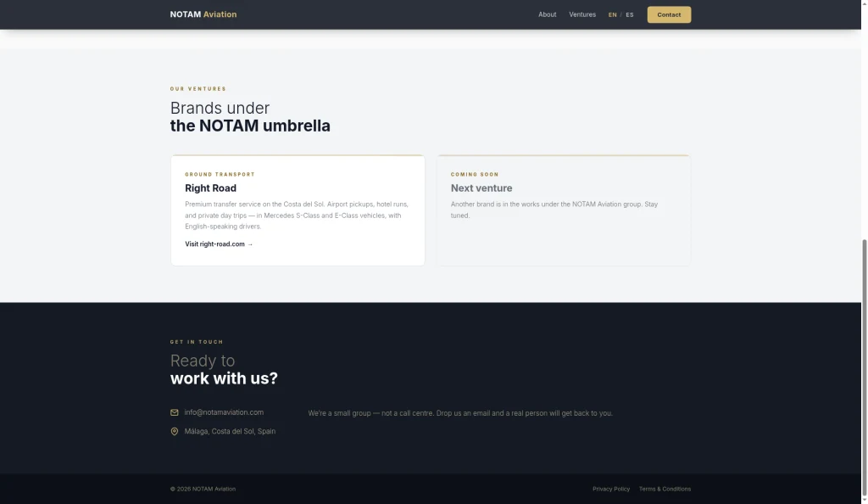This screenshot has width=868, height=504.
Task: Click the 'Premium transfer service' description text
Action: pos(297,216)
